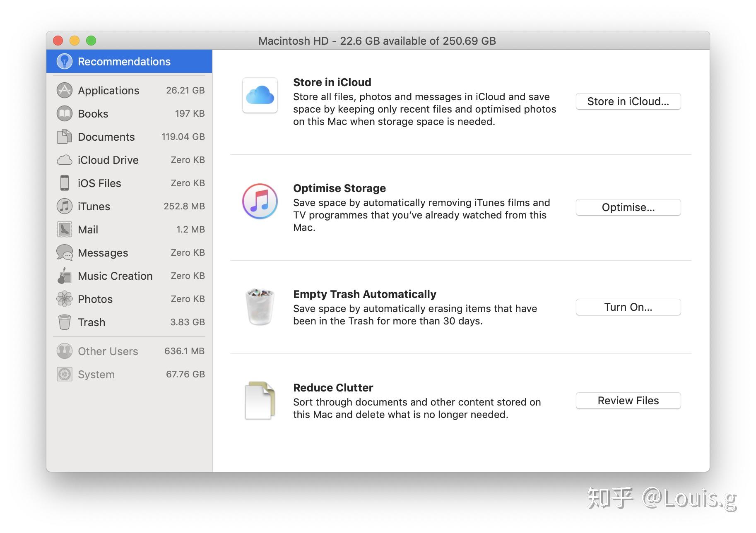Click the iTunes note icon in sidebar

point(64,206)
